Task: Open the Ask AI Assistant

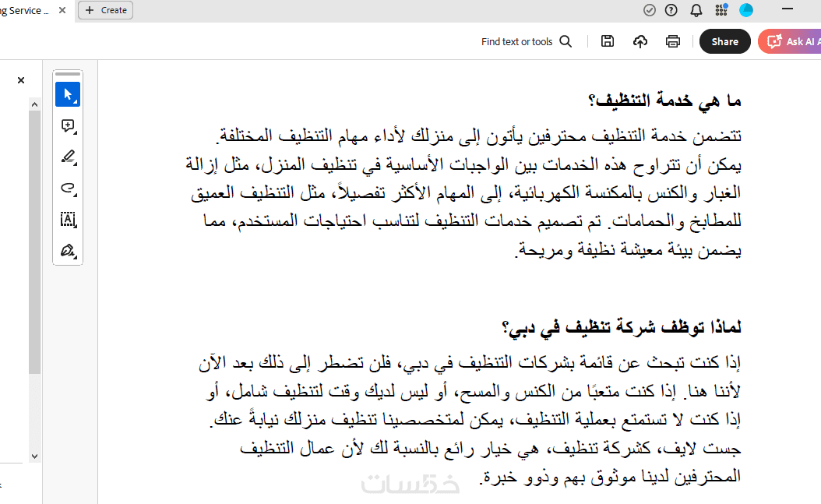Action: 790,41
